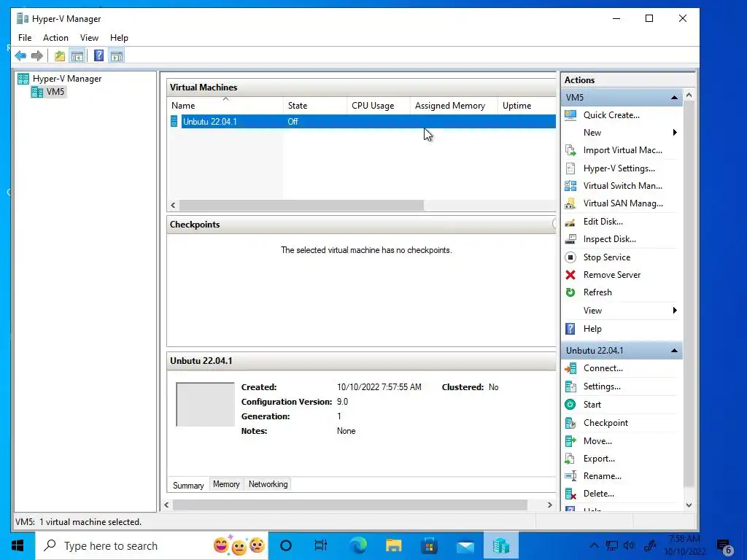
Task: Toggle the Show/Hide Console Tree toolbar icon
Action: 77,56
